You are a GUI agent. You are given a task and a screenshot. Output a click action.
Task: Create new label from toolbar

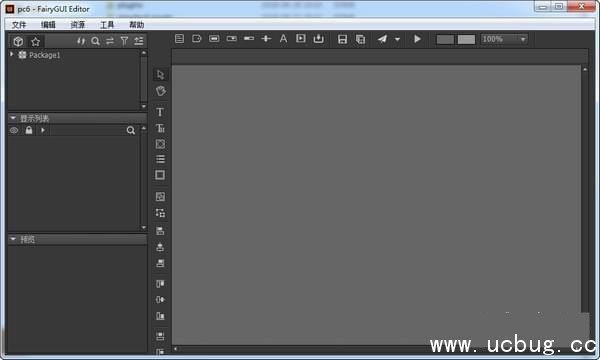click(197, 39)
